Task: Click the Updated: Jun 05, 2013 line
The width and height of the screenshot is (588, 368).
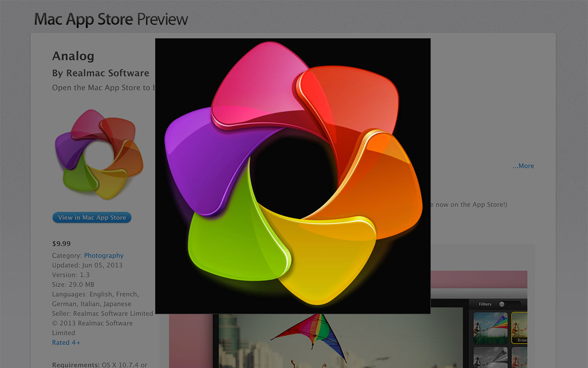Action: pos(87,265)
